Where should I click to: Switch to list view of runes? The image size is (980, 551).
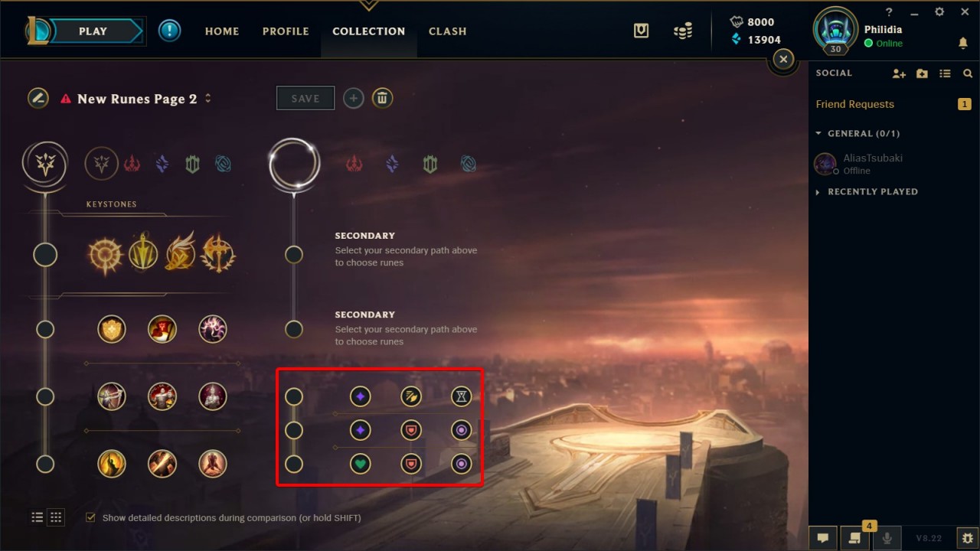[x=37, y=517]
